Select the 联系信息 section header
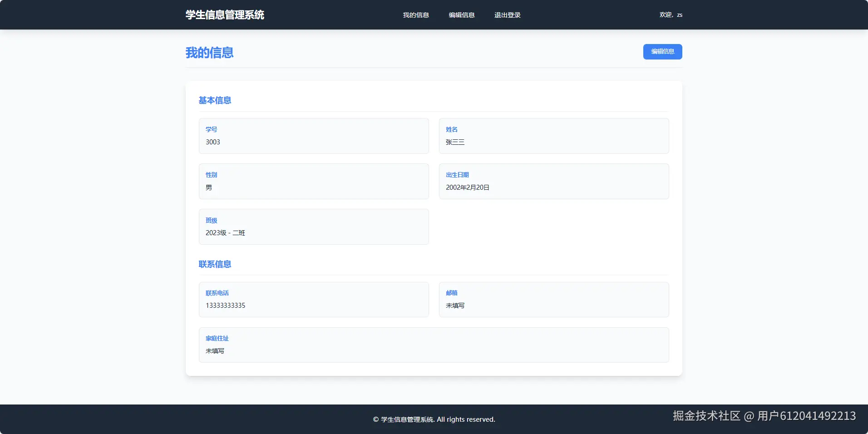868x434 pixels. 215,264
